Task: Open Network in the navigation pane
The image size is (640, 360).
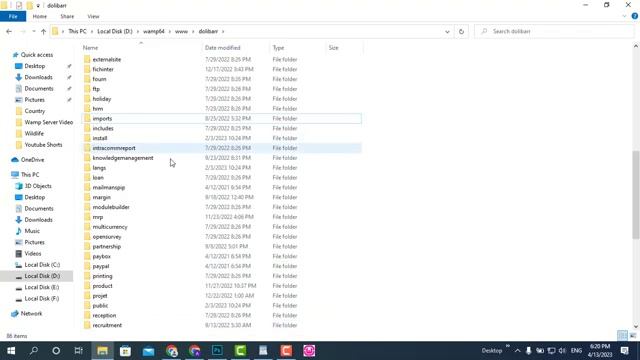Action: click(x=31, y=313)
